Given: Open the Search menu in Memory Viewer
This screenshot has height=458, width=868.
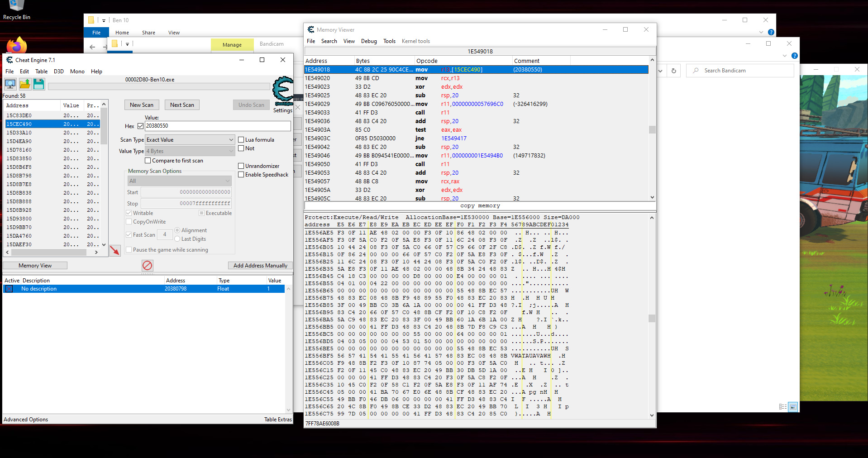Looking at the screenshot, I should click(329, 41).
